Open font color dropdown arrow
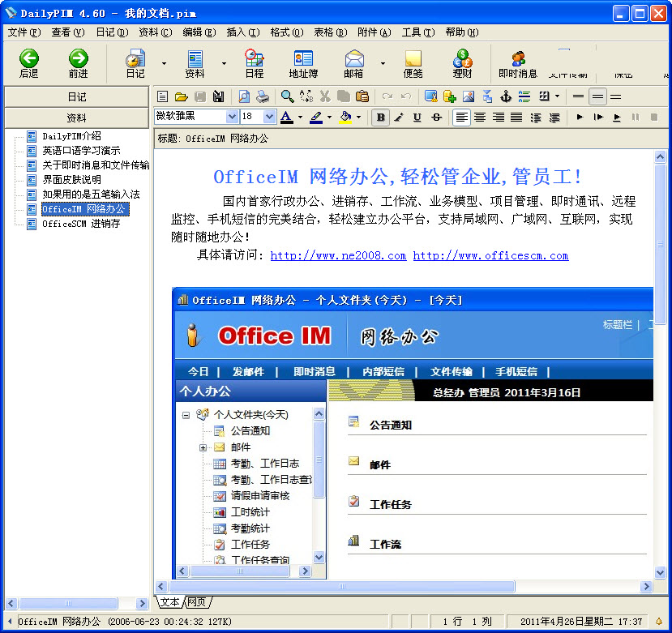Image resolution: width=672 pixels, height=633 pixels. pos(300,117)
